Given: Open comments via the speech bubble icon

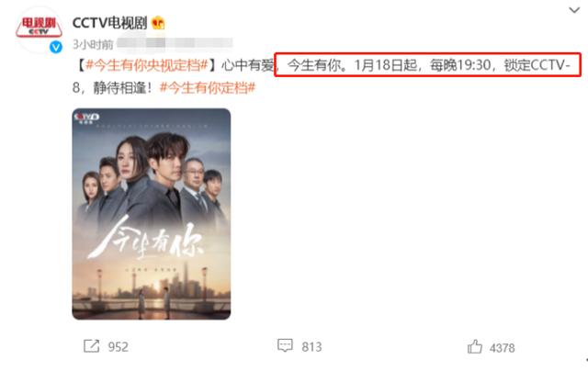Looking at the screenshot, I should click(x=285, y=345).
